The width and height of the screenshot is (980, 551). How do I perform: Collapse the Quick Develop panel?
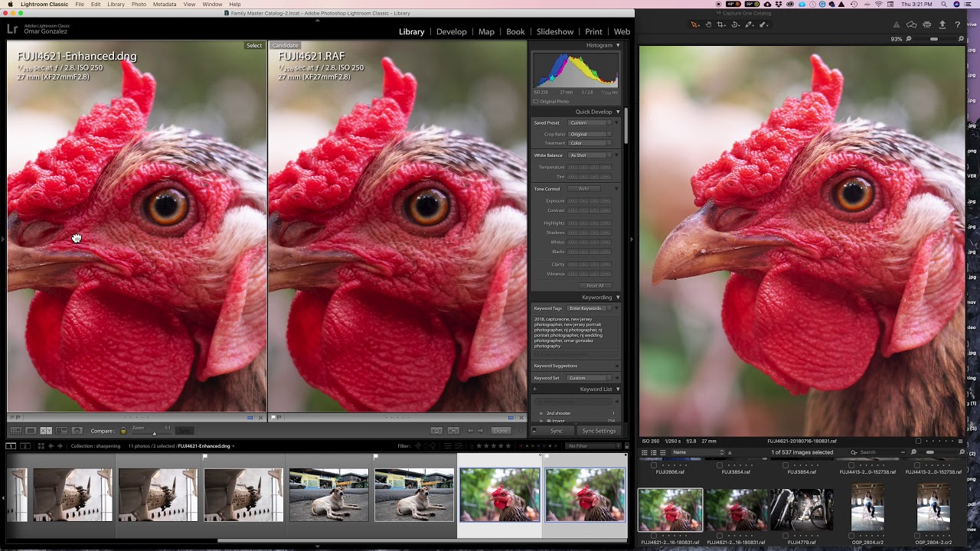click(618, 112)
